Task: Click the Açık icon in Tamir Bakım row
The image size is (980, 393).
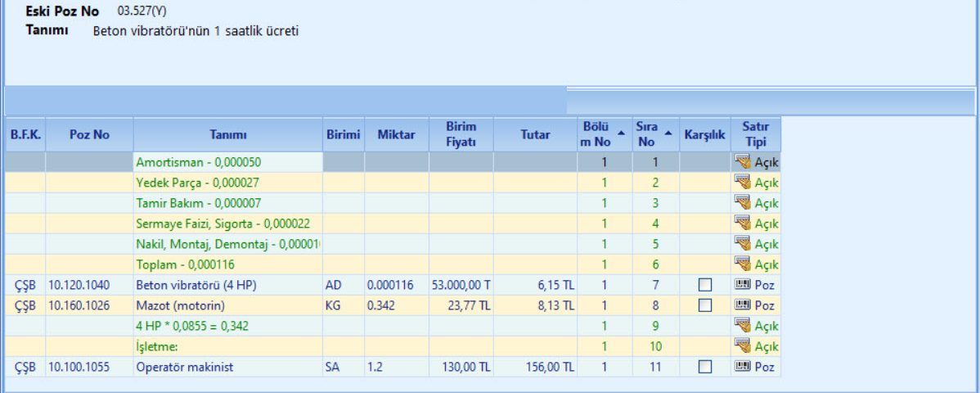Action: point(743,203)
